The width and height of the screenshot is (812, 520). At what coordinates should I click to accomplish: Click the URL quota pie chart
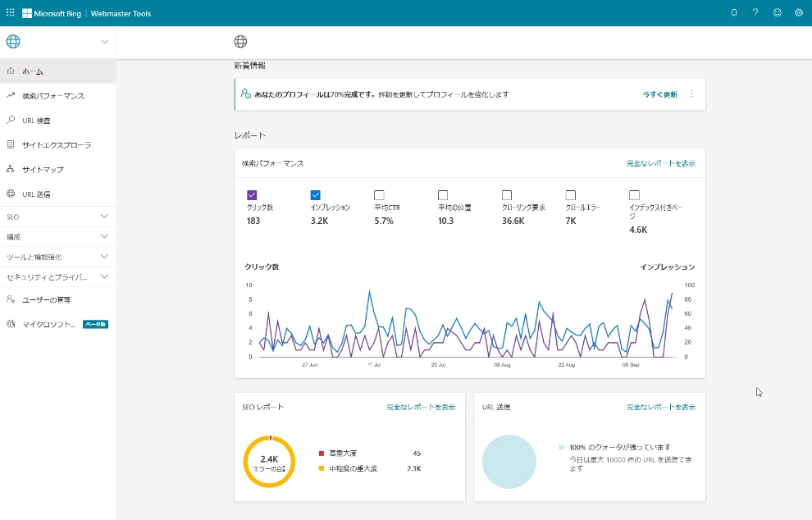tap(509, 462)
